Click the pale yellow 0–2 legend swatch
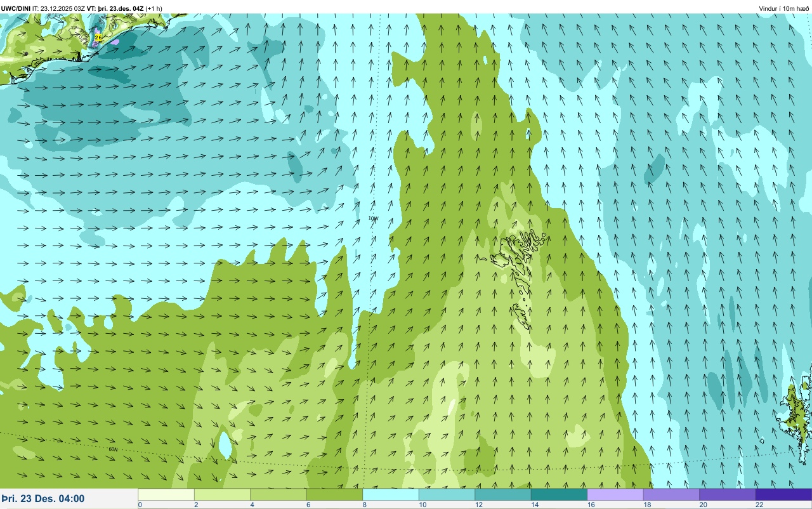Image resolution: width=812 pixels, height=509 pixels. pyautogui.click(x=166, y=494)
